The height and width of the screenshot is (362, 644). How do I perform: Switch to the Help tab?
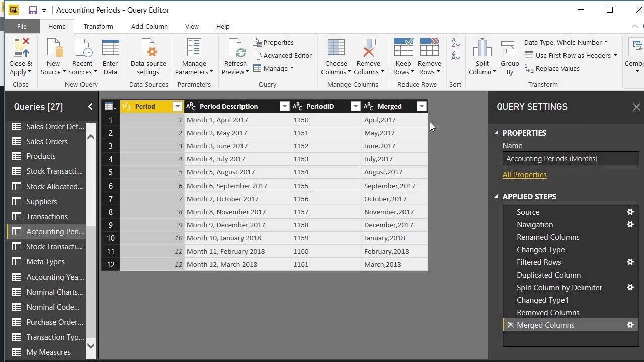point(223,26)
